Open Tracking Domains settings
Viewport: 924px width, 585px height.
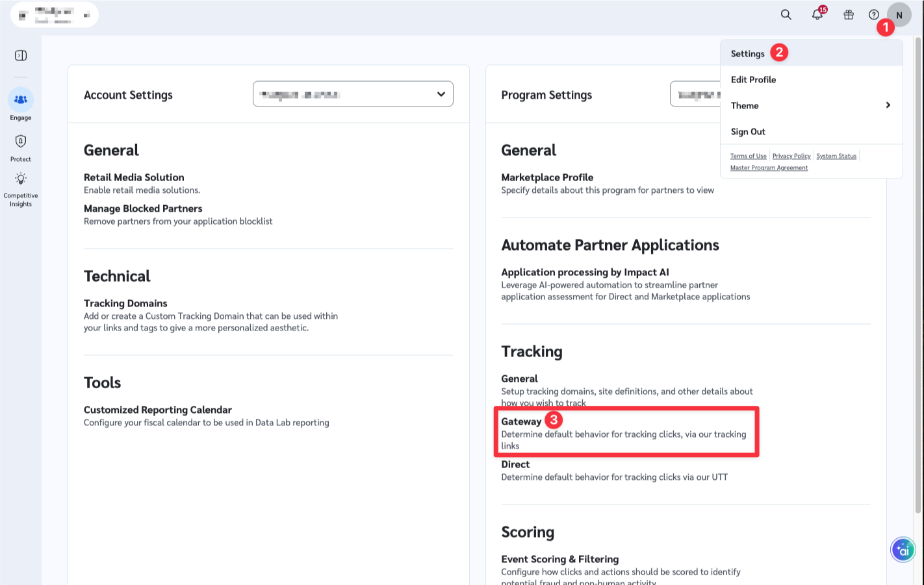[x=125, y=303]
